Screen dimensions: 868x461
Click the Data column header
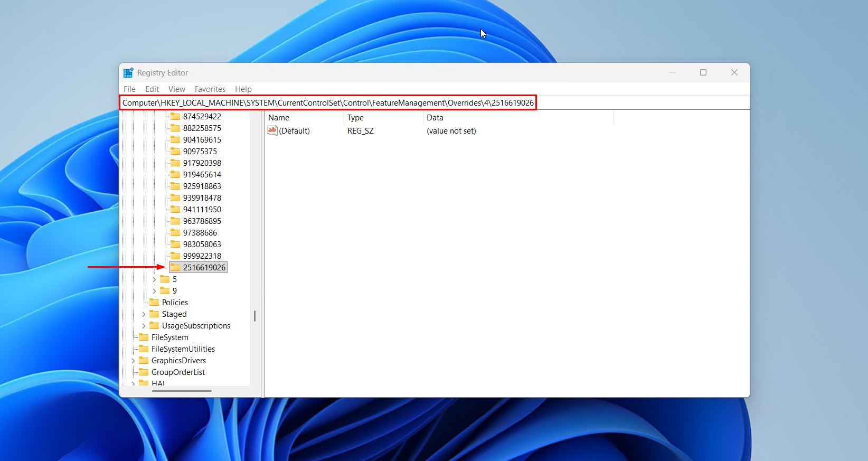tap(518, 118)
